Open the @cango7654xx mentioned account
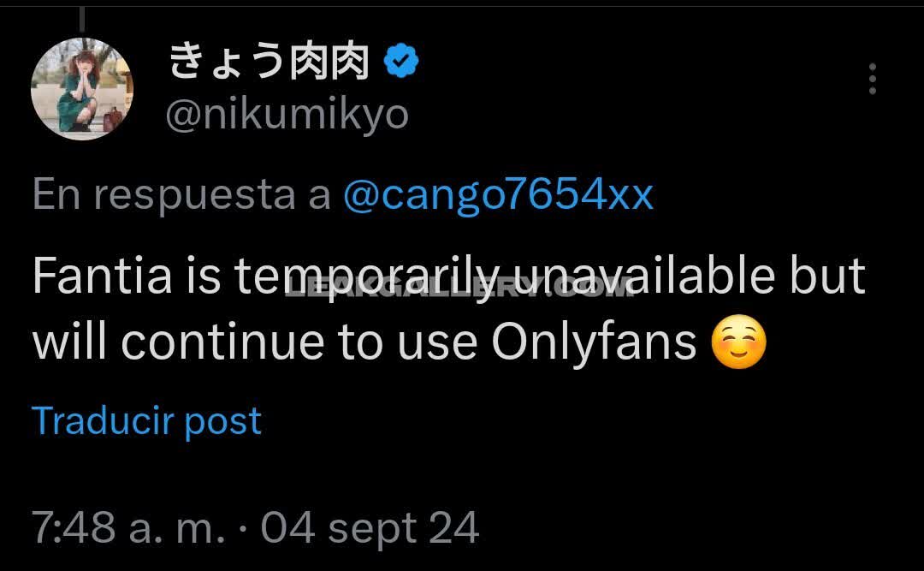Image resolution: width=924 pixels, height=571 pixels. tap(499, 193)
